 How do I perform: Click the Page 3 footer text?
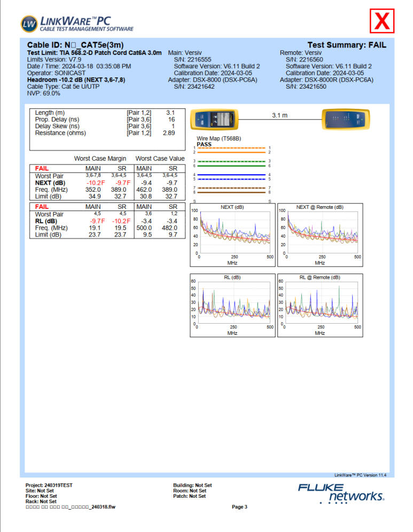click(x=239, y=507)
